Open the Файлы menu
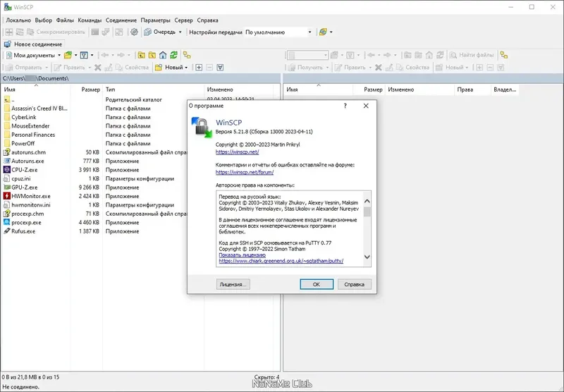 (65, 20)
